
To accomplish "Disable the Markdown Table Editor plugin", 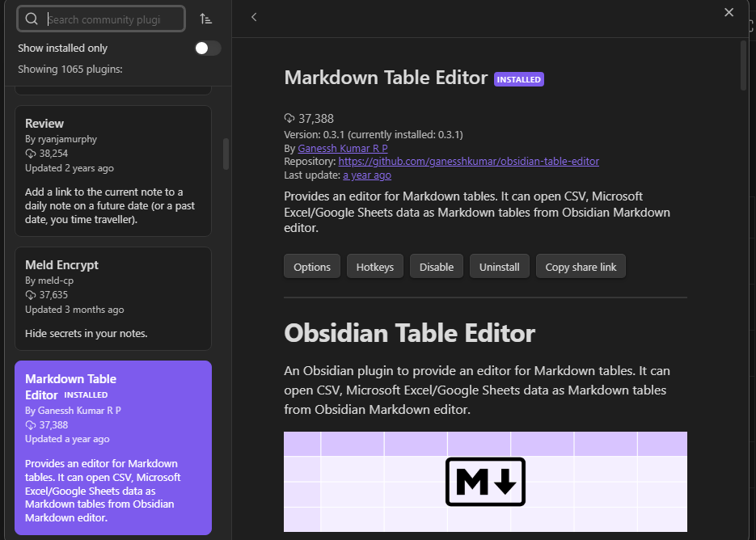I will [x=436, y=266].
